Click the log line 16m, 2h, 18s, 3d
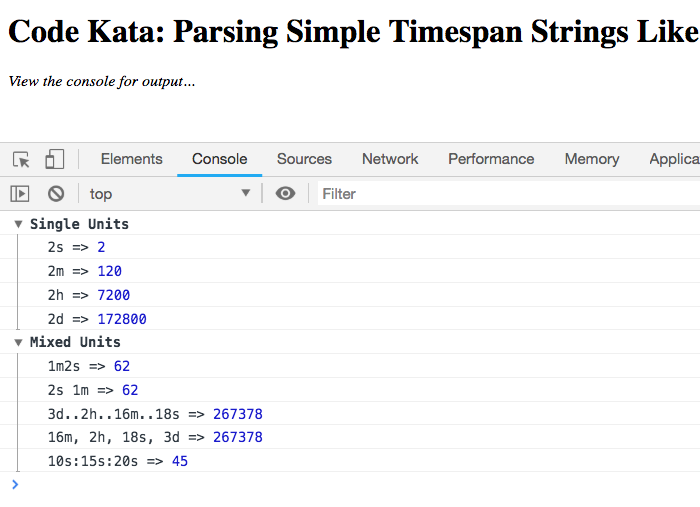700x507 pixels. (x=350, y=437)
